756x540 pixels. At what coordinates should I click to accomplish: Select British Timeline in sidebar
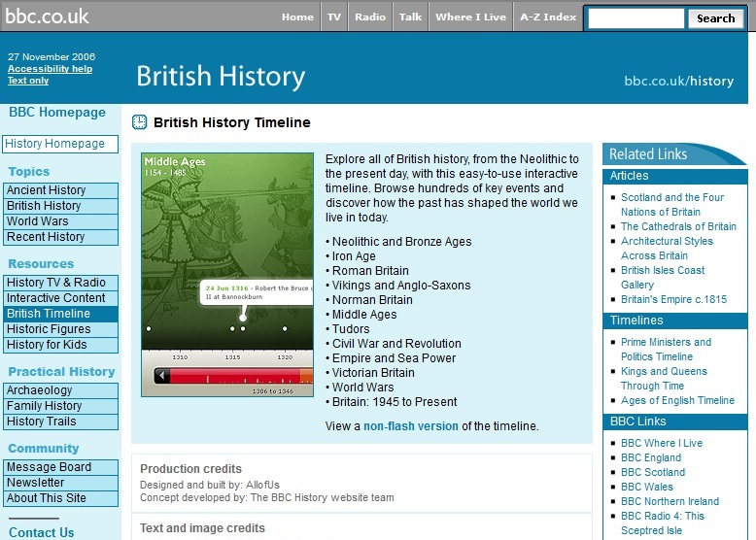pos(61,314)
